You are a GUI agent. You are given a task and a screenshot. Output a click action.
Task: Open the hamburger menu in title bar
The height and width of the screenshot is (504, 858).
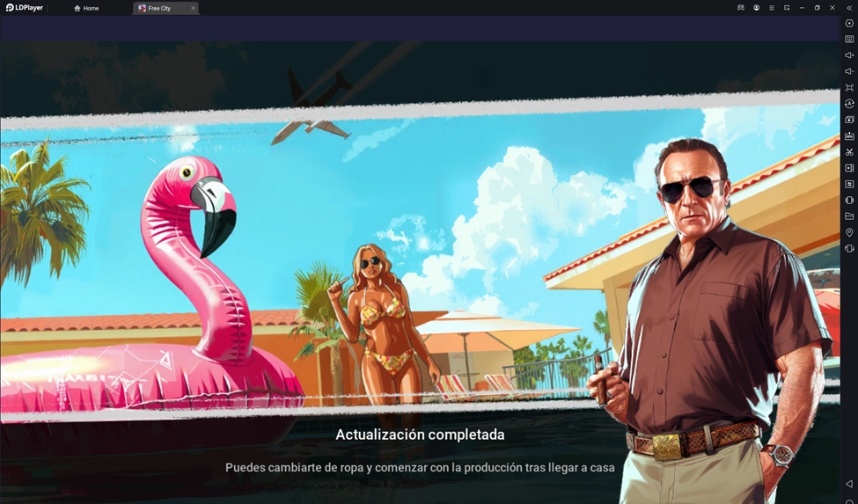point(772,8)
